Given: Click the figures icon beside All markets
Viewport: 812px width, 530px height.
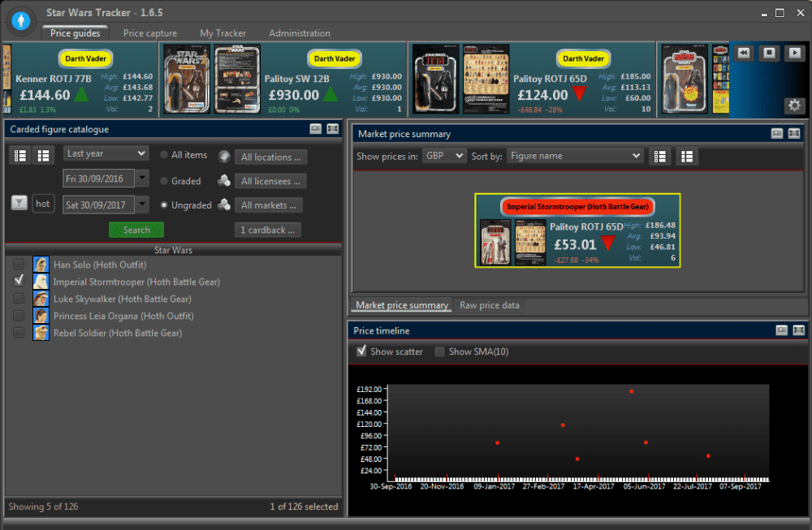Looking at the screenshot, I should point(224,205).
